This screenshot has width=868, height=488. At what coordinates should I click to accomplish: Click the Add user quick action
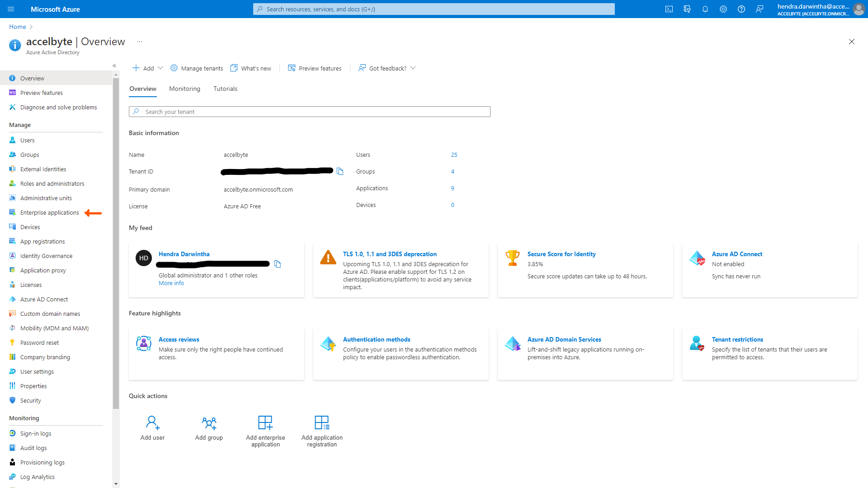click(x=153, y=428)
